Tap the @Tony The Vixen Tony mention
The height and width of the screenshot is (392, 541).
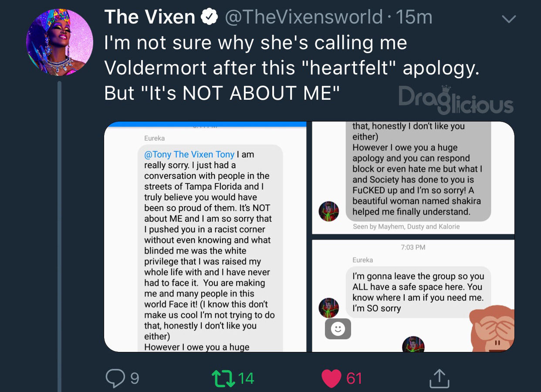pyautogui.click(x=189, y=154)
